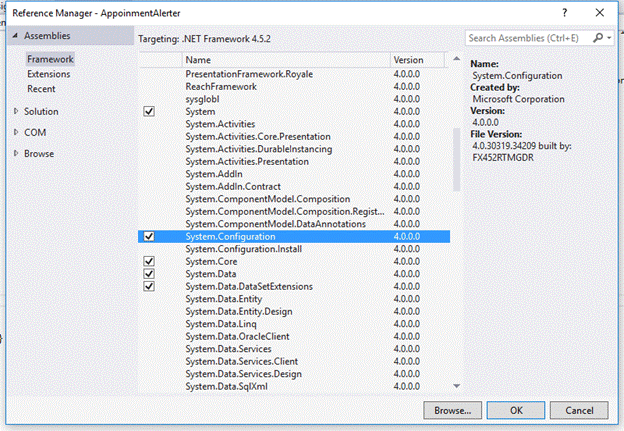
Task: Select the ReachFramework assembly row
Action: 294,86
